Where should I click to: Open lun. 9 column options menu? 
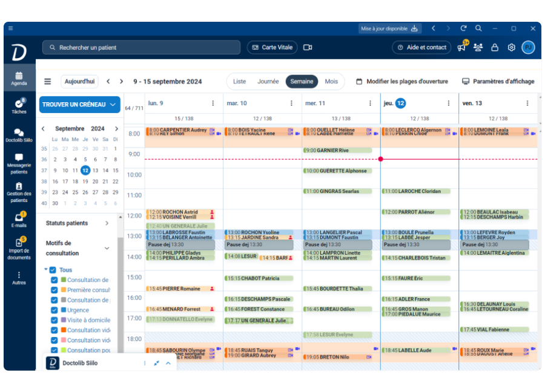213,103
